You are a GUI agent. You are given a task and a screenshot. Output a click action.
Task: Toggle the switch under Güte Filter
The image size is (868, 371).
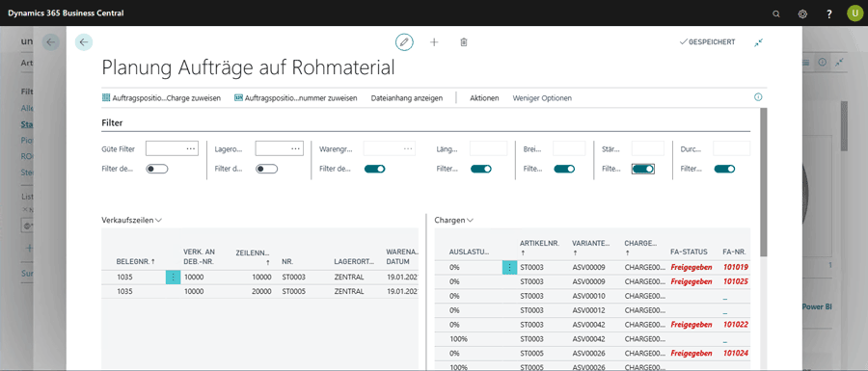[x=156, y=169]
